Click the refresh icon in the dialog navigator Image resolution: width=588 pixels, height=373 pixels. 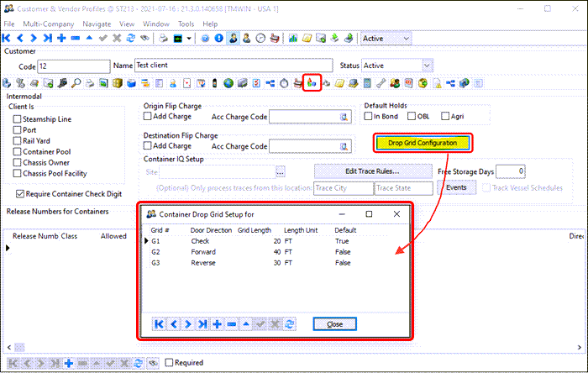pyautogui.click(x=290, y=324)
